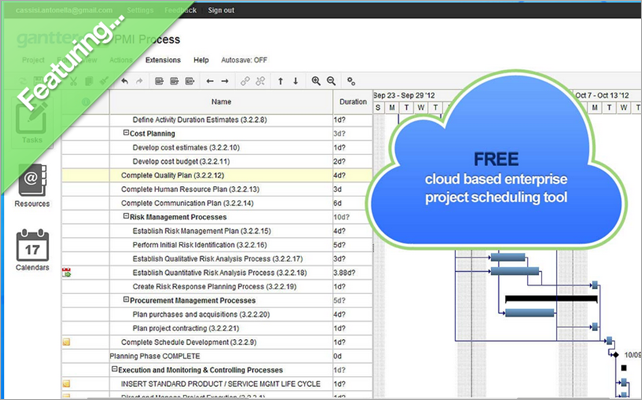Click the Redo arrow in the toolbar
This screenshot has width=642, height=400.
click(140, 81)
